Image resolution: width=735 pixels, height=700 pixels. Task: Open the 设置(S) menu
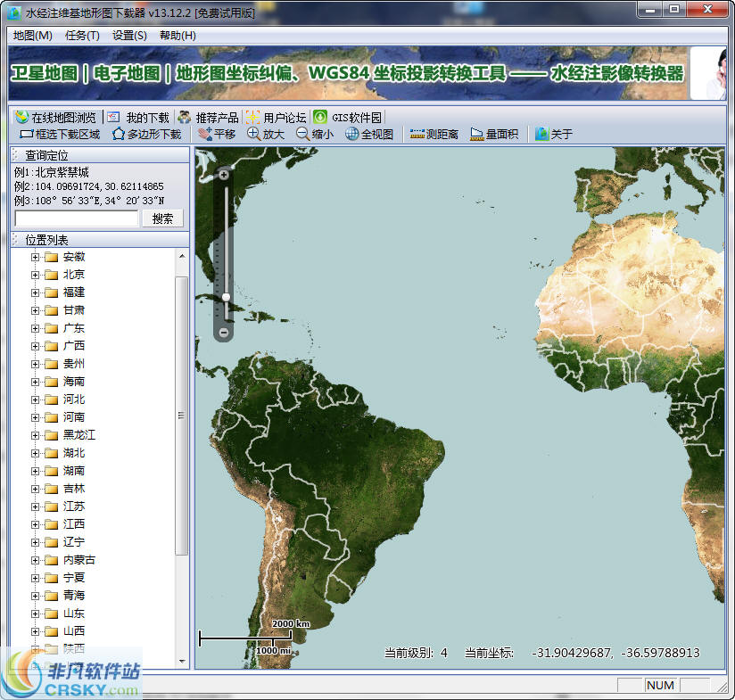[x=130, y=37]
